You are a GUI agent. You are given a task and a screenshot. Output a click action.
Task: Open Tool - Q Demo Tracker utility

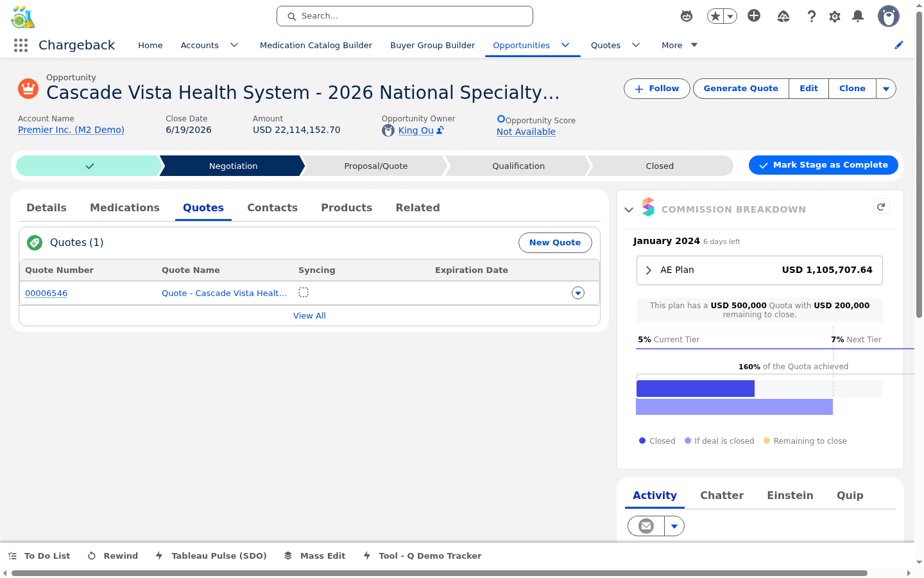(x=422, y=556)
